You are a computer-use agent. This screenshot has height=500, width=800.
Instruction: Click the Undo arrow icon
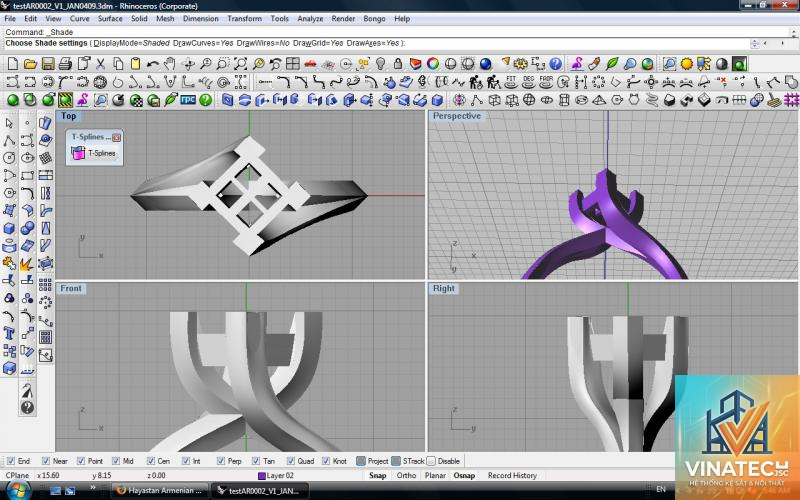point(153,64)
